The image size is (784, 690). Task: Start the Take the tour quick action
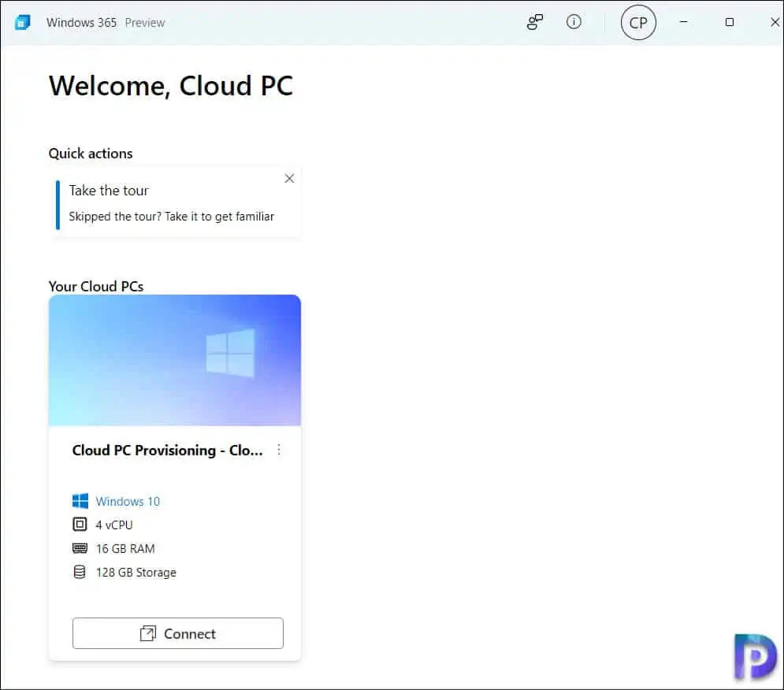(176, 203)
